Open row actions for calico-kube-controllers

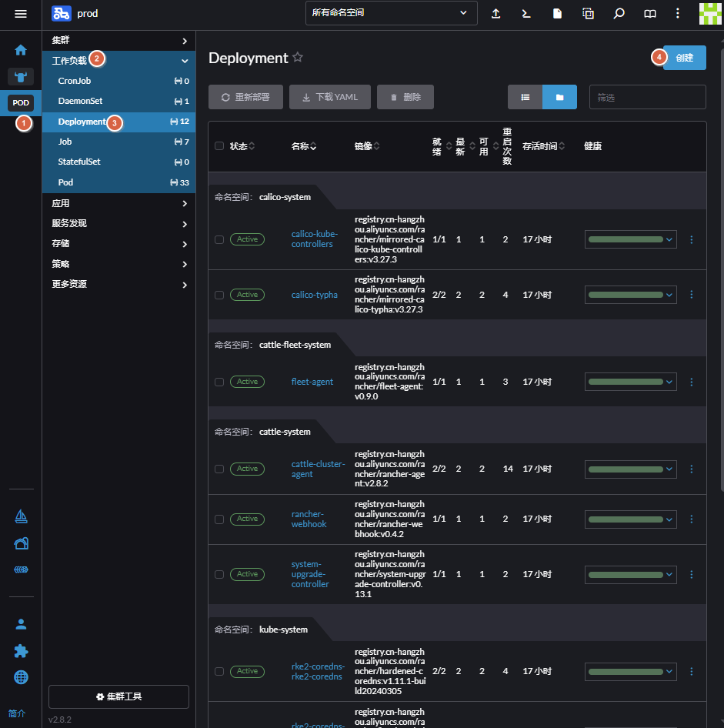point(692,239)
